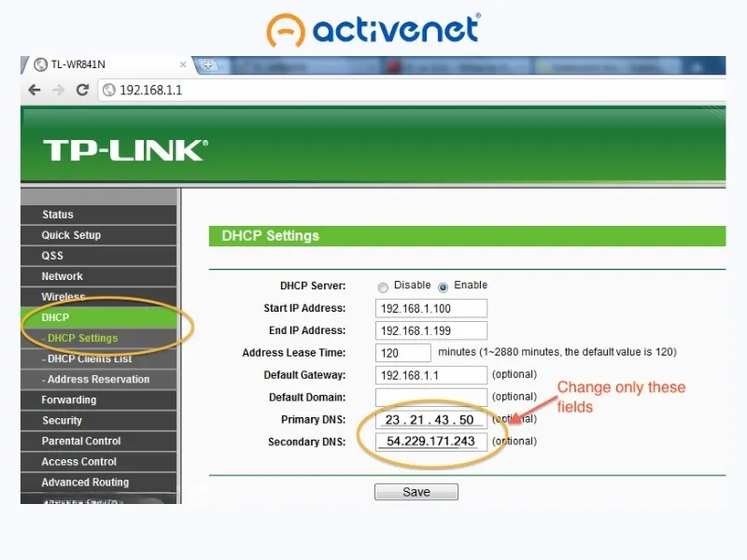The image size is (747, 560).
Task: Open Quick Setup in sidebar
Action: pos(99,235)
